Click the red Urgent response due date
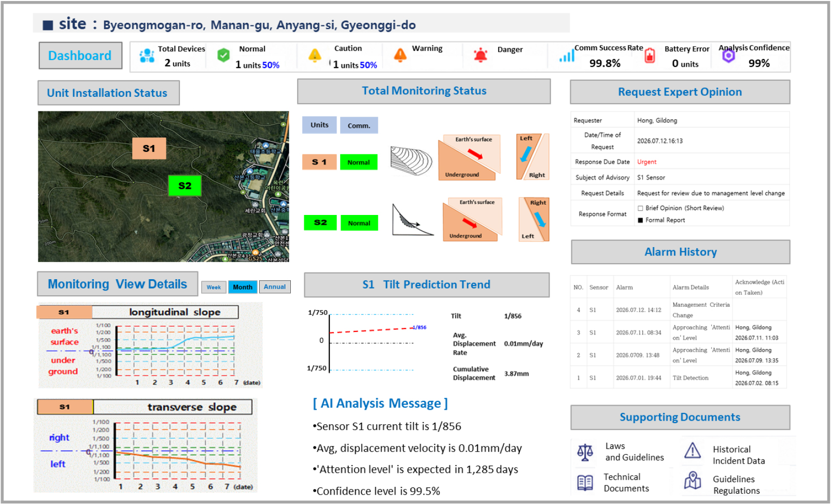This screenshot has height=504, width=831. pyautogui.click(x=646, y=162)
